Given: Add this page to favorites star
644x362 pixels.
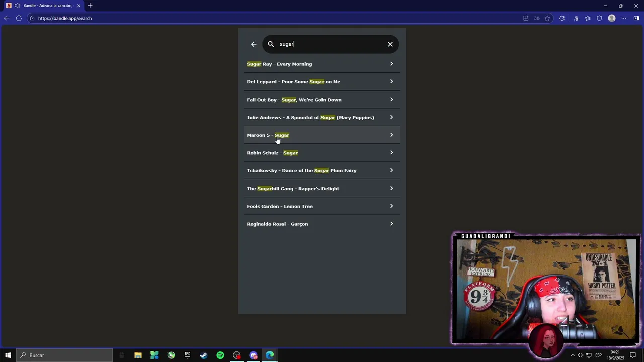Looking at the screenshot, I should (x=547, y=18).
